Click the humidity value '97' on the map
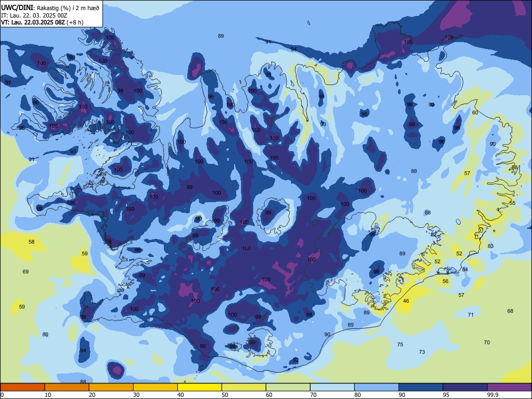The height and width of the screenshot is (399, 532). coord(8,83)
